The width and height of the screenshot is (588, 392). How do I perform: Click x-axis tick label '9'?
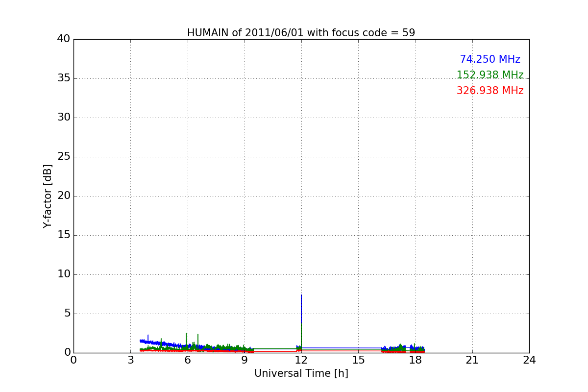(x=245, y=360)
